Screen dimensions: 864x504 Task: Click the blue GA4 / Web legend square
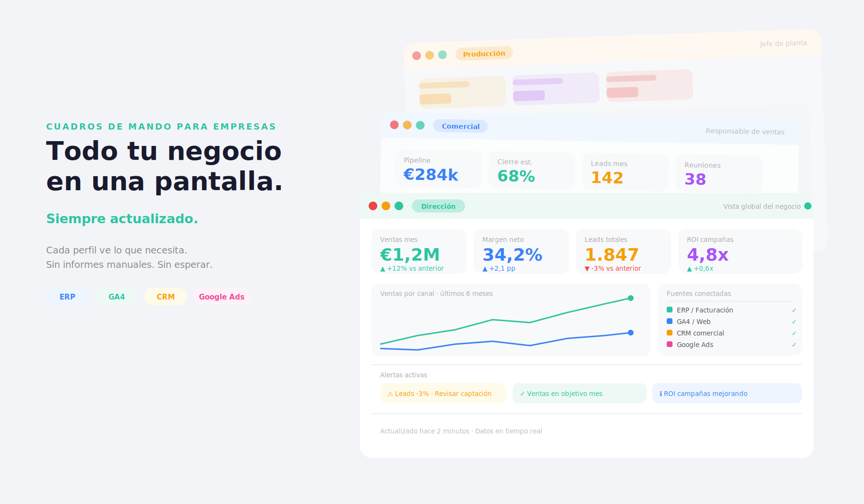click(x=670, y=321)
